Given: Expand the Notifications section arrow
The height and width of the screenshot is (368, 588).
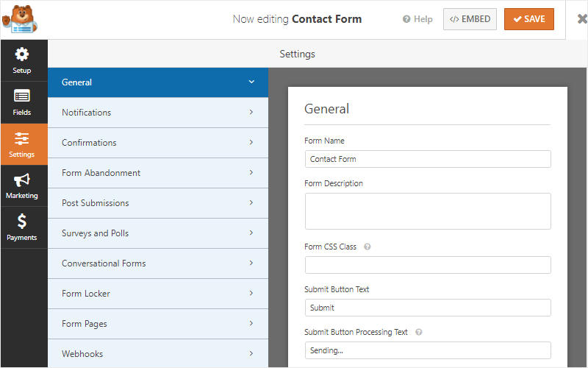Looking at the screenshot, I should click(251, 112).
